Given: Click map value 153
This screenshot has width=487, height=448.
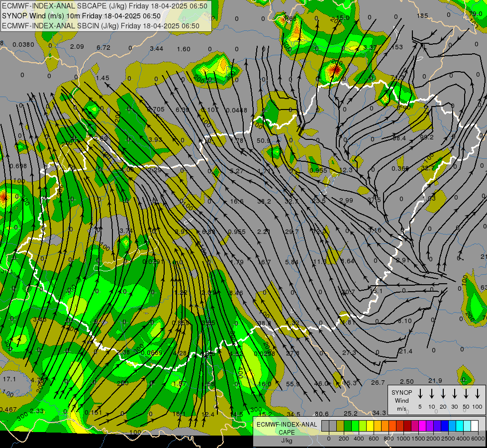Looking at the screenshot, I should coord(397,47).
